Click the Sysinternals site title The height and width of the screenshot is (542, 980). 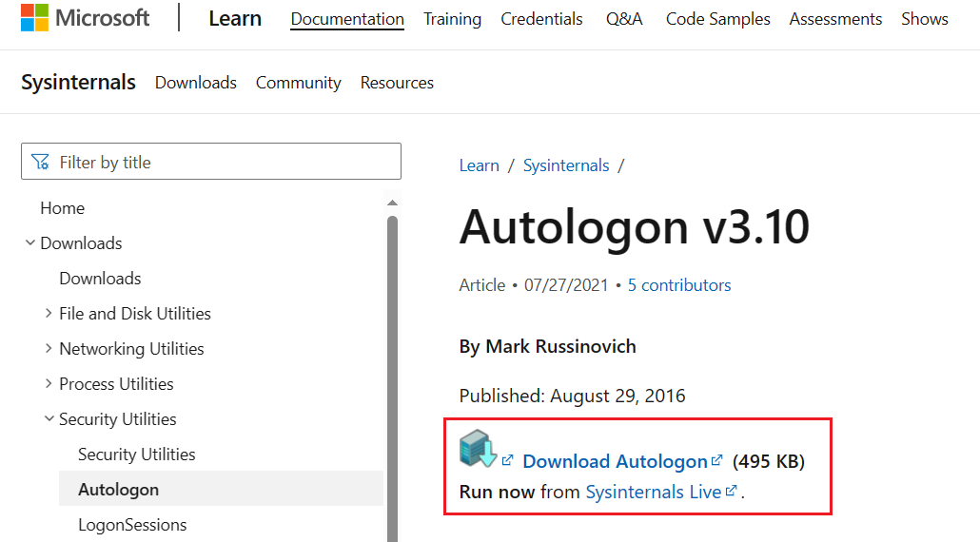(78, 82)
